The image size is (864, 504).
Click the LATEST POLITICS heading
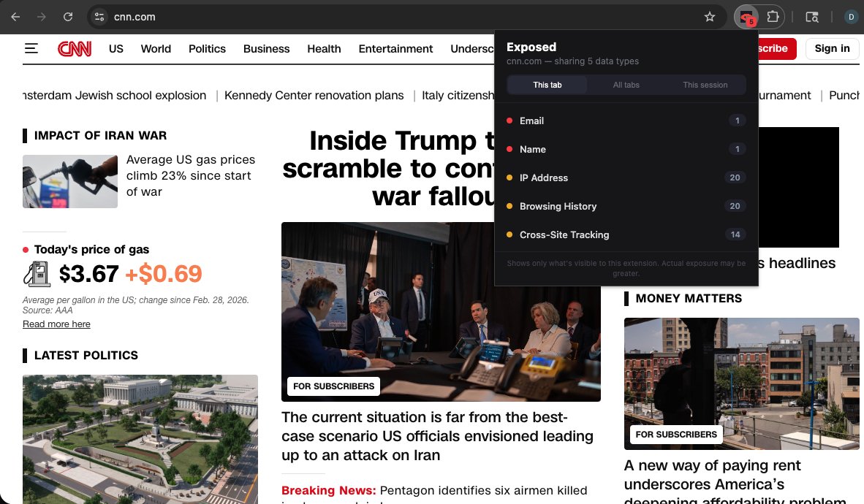tap(86, 355)
